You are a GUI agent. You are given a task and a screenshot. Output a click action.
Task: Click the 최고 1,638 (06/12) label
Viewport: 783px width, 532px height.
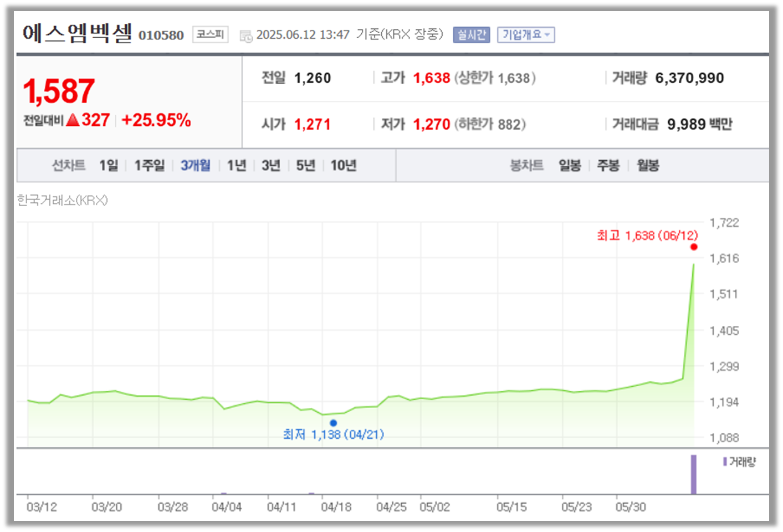click(x=647, y=236)
